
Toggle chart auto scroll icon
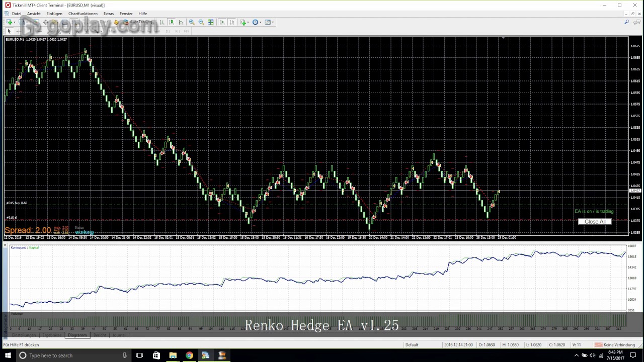pos(222,22)
